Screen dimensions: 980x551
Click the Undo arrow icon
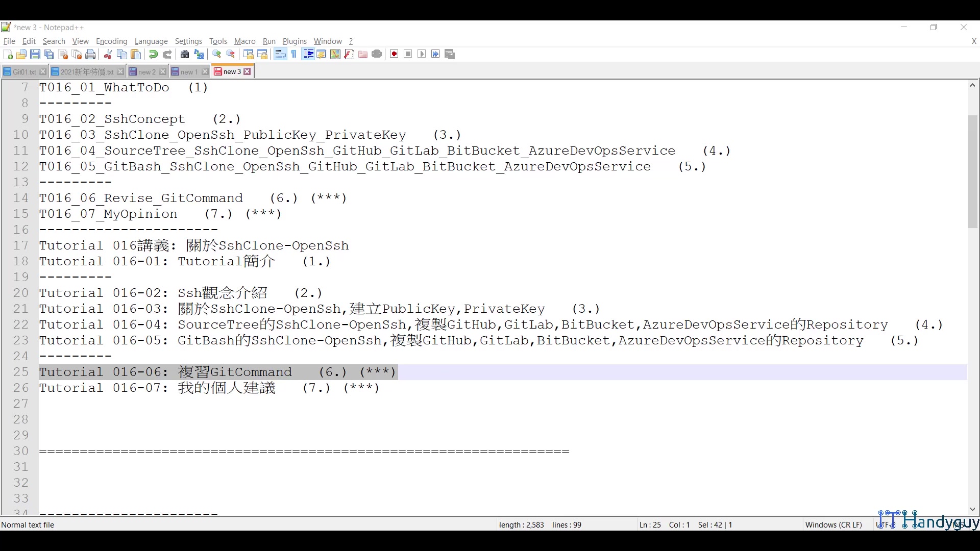coord(153,55)
